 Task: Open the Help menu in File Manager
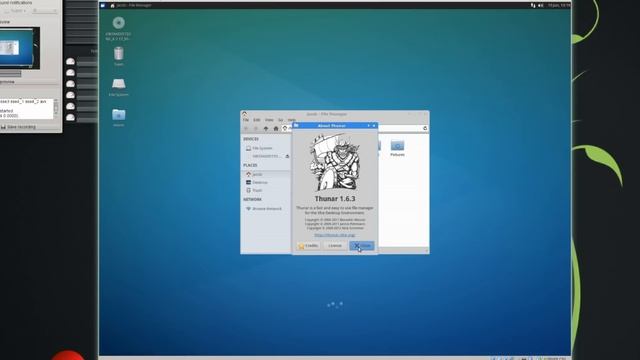(x=291, y=120)
